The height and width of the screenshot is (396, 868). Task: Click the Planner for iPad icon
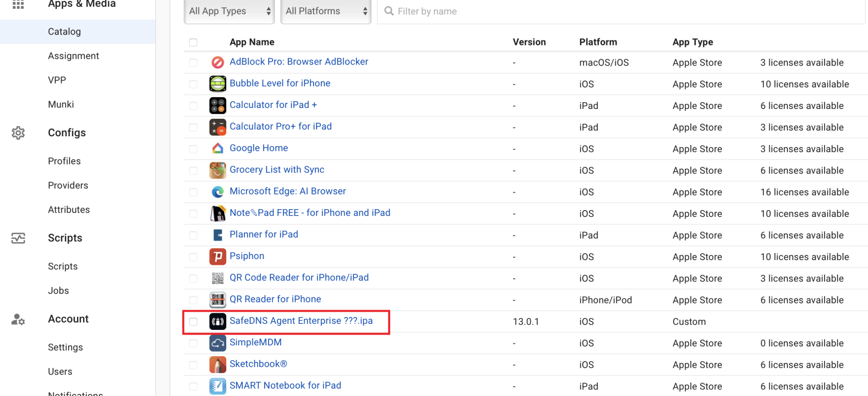pos(218,235)
